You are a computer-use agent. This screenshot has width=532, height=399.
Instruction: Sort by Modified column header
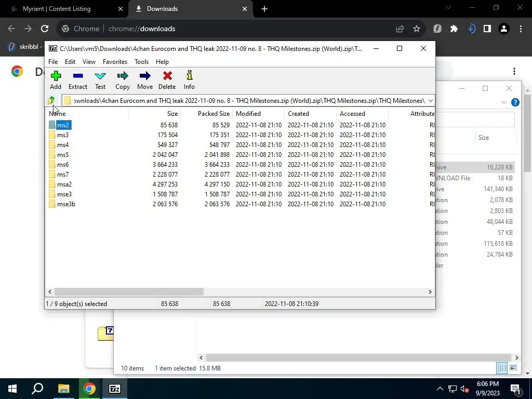pos(259,114)
